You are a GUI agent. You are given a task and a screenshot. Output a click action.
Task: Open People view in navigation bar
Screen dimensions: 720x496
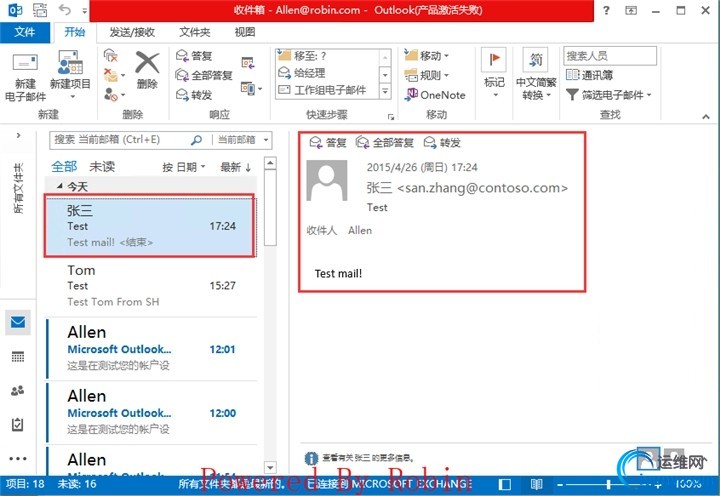point(18,391)
